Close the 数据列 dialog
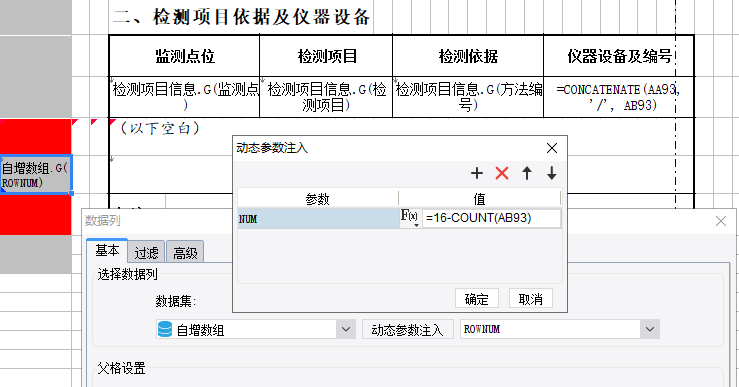Image resolution: width=739 pixels, height=387 pixels. click(721, 221)
